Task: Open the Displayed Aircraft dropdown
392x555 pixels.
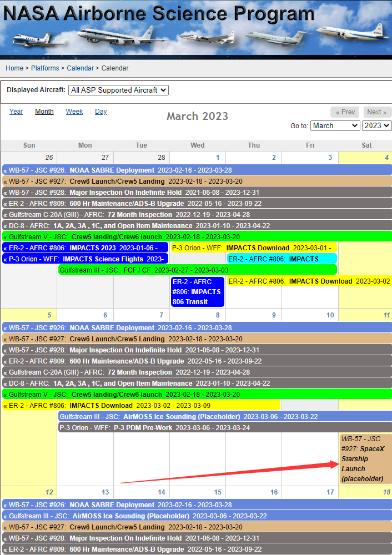Action: click(118, 90)
